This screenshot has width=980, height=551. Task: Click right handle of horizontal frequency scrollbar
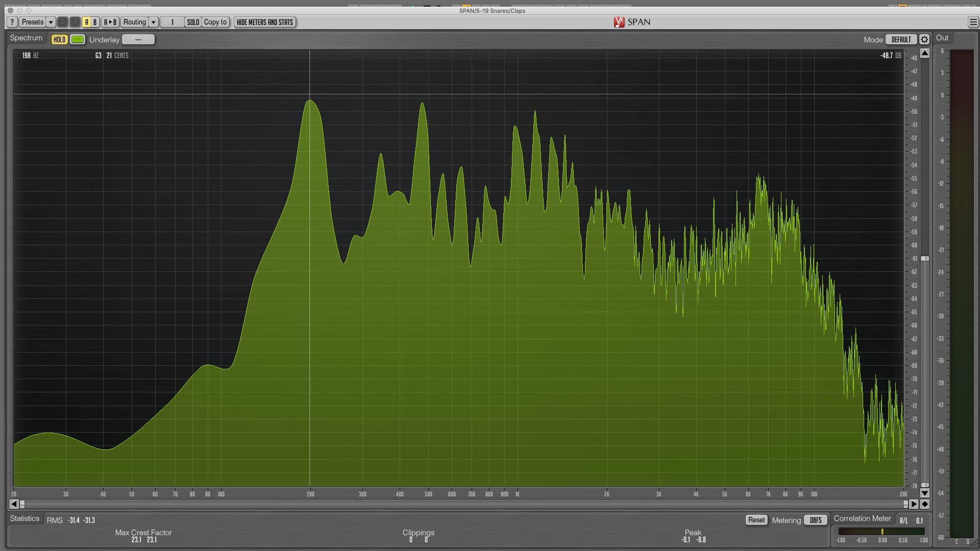906,504
